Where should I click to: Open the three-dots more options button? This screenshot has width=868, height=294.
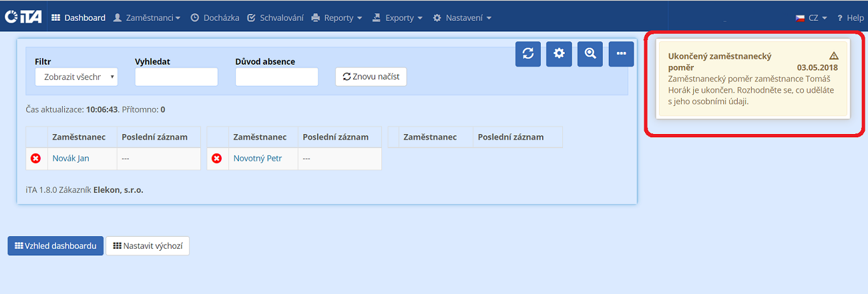621,54
